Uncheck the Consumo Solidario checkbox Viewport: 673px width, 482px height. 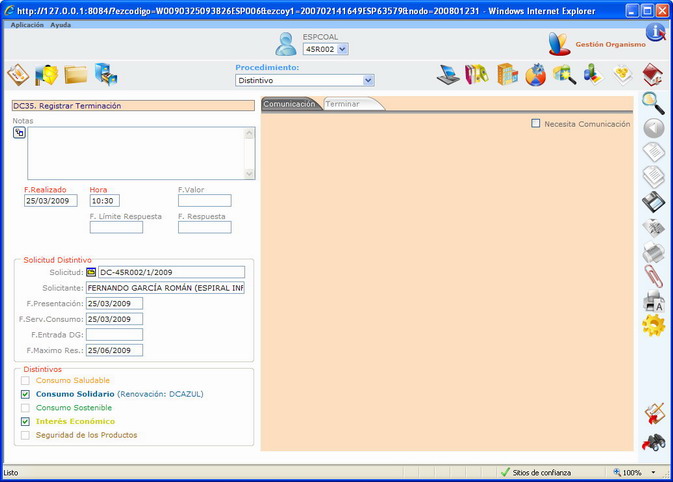26,394
